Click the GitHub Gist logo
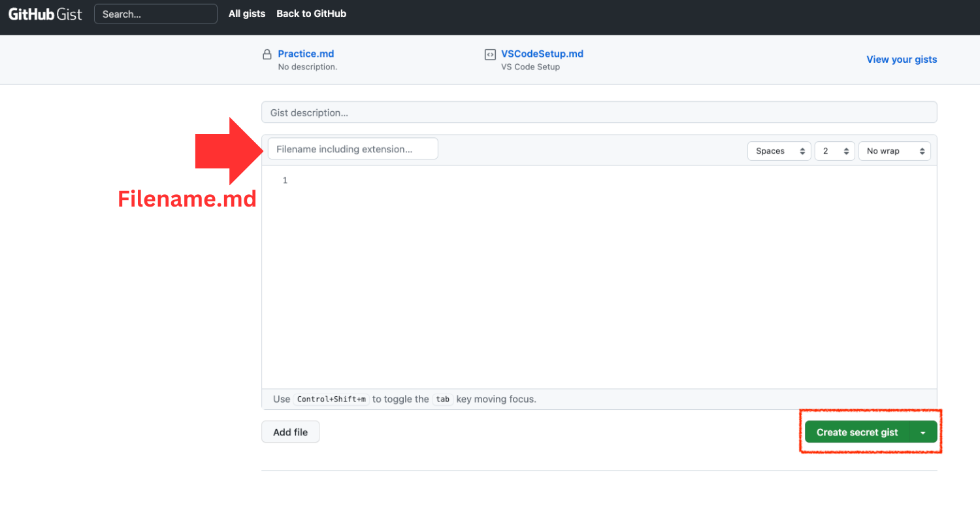 tap(44, 13)
